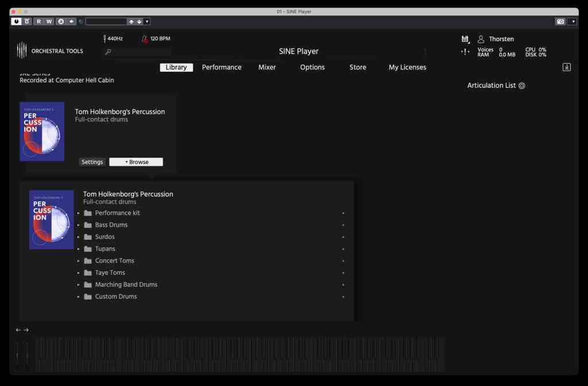The height and width of the screenshot is (386, 588).
Task: Click the Tom Holkenborg's Percussion cover above the Settings button
Action: coord(42,132)
